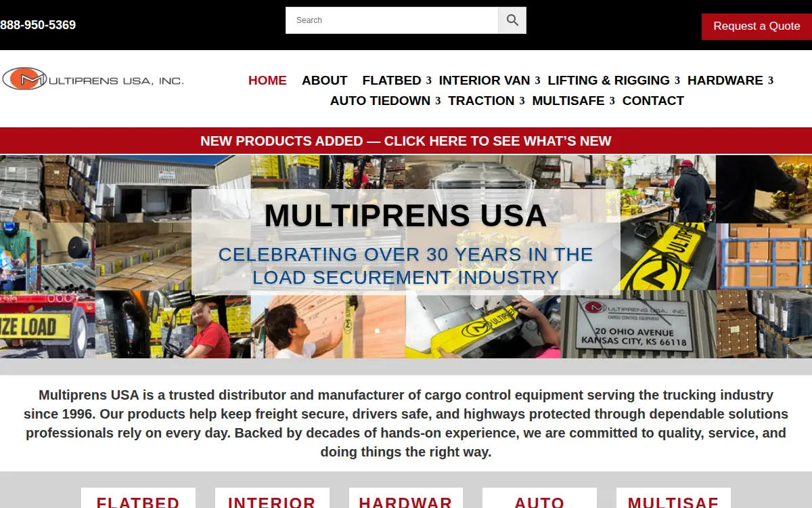The width and height of the screenshot is (812, 508).
Task: Expand the LIFTING & RIGGING submenu arrow
Action: [x=677, y=81]
